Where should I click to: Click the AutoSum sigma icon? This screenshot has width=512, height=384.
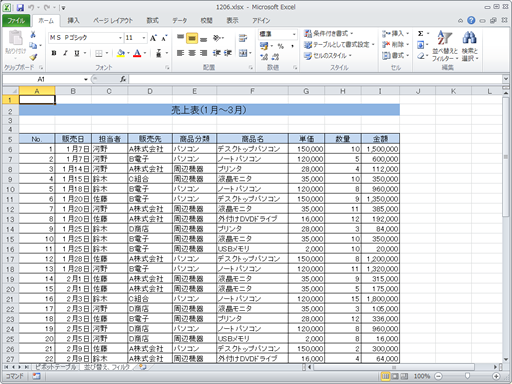tap(421, 33)
